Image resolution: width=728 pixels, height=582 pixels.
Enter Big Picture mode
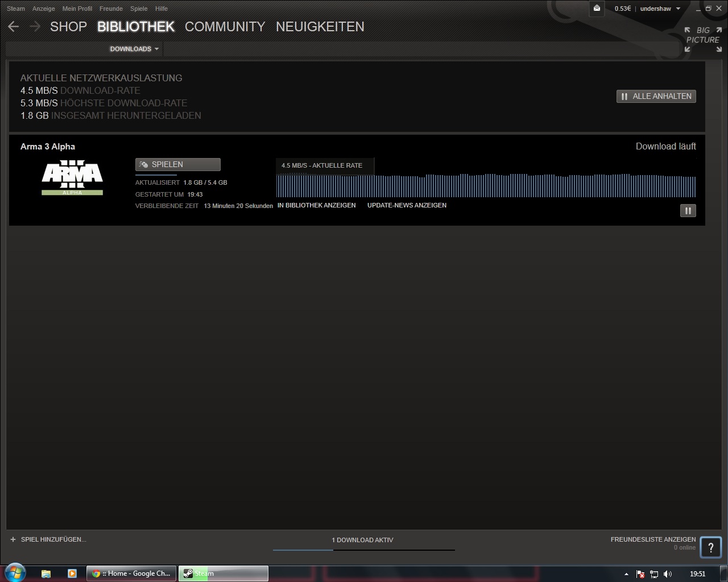[x=703, y=39]
